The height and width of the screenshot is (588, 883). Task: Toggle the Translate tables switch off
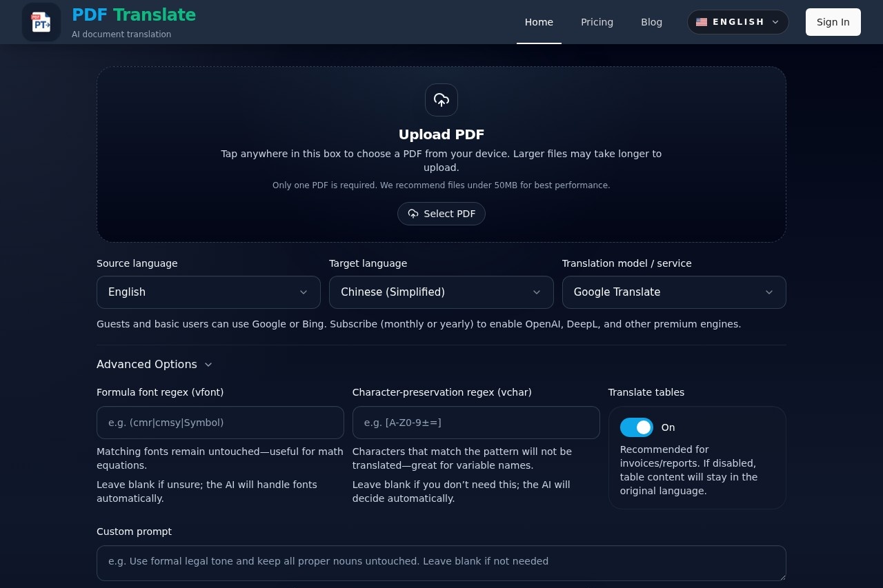click(636, 427)
